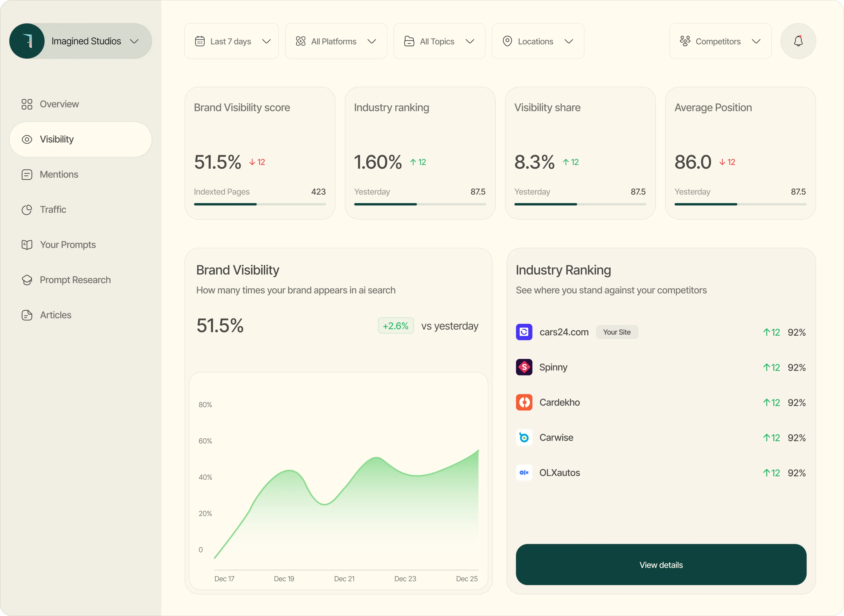Click the Cardekho brand icon
This screenshot has height=616, width=844.
click(524, 402)
